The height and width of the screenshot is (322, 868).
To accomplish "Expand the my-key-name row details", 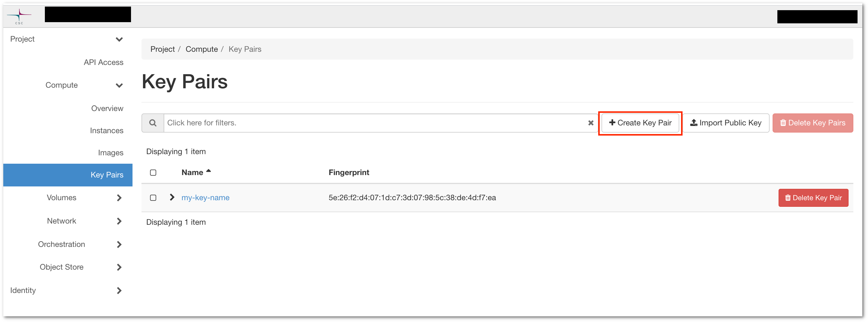I will pos(172,197).
